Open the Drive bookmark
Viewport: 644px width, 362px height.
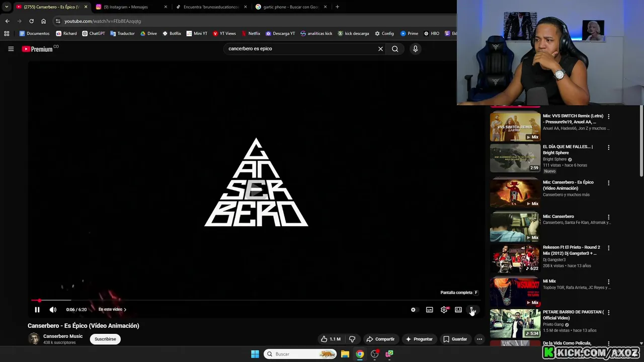[148, 34]
